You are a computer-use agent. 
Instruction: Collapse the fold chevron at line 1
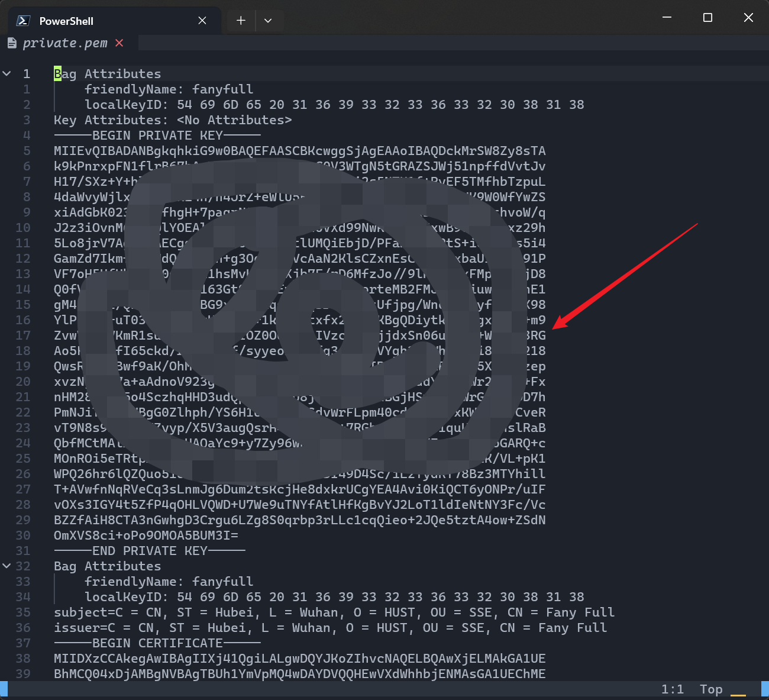click(7, 74)
